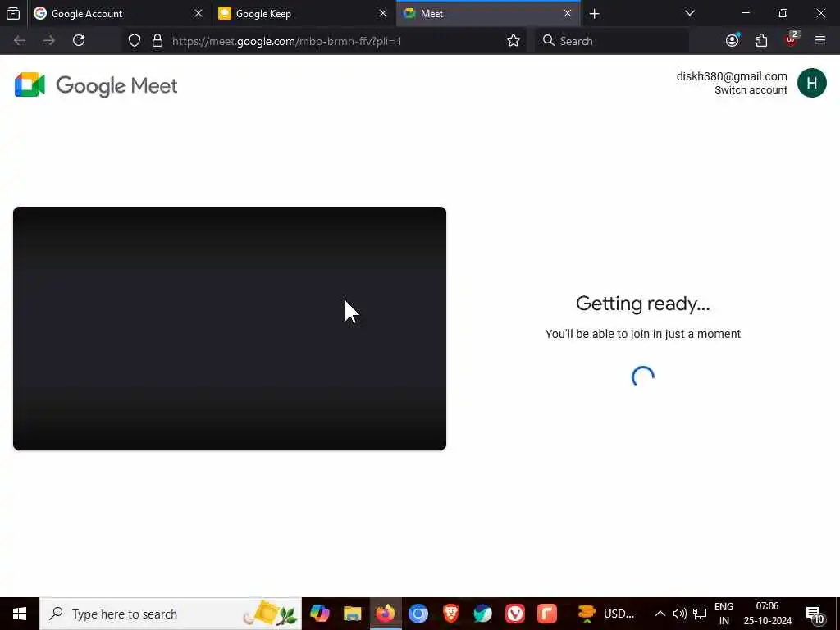Open the H profile avatar

coord(811,83)
